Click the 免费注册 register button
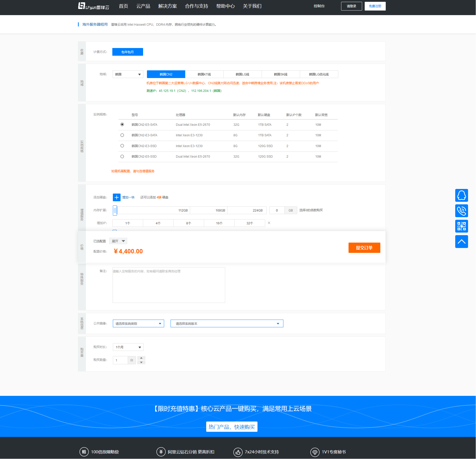The image size is (476, 459). [375, 6]
